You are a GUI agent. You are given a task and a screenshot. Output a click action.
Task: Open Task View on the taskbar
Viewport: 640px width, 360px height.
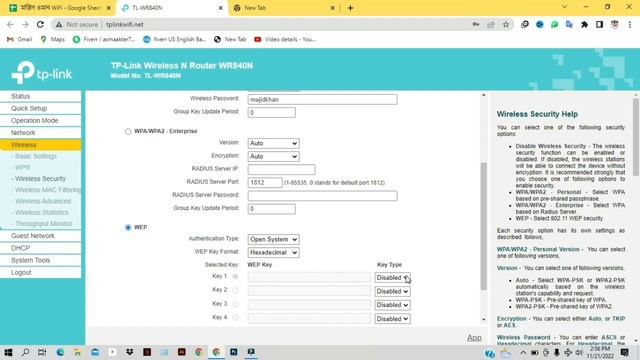tap(42, 352)
